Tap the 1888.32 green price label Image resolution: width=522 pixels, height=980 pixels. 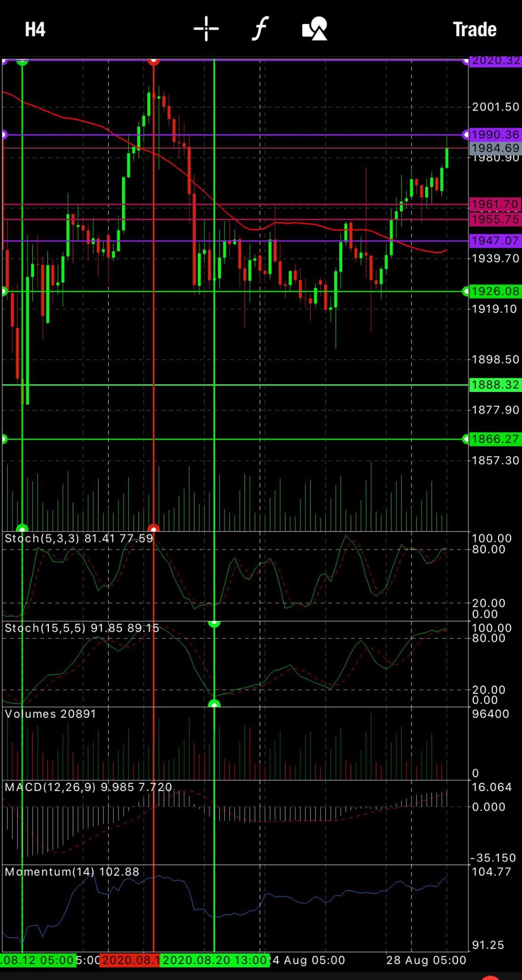point(495,385)
